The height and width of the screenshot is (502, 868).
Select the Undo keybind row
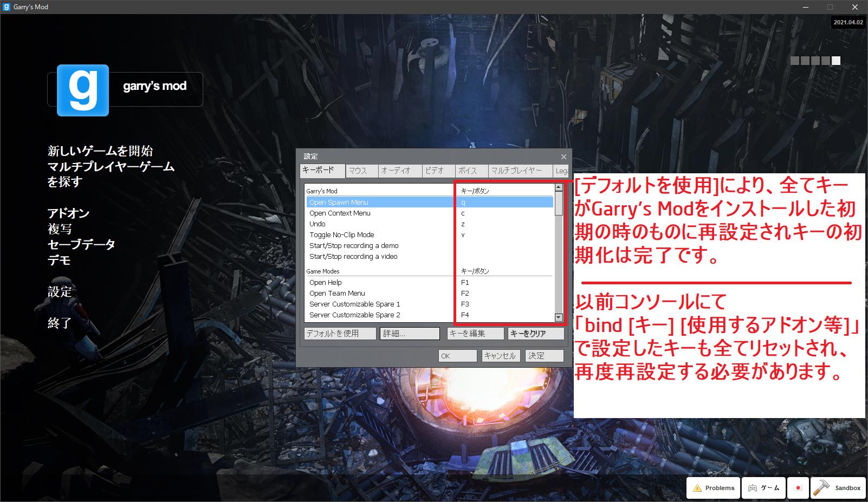pyautogui.click(x=430, y=224)
